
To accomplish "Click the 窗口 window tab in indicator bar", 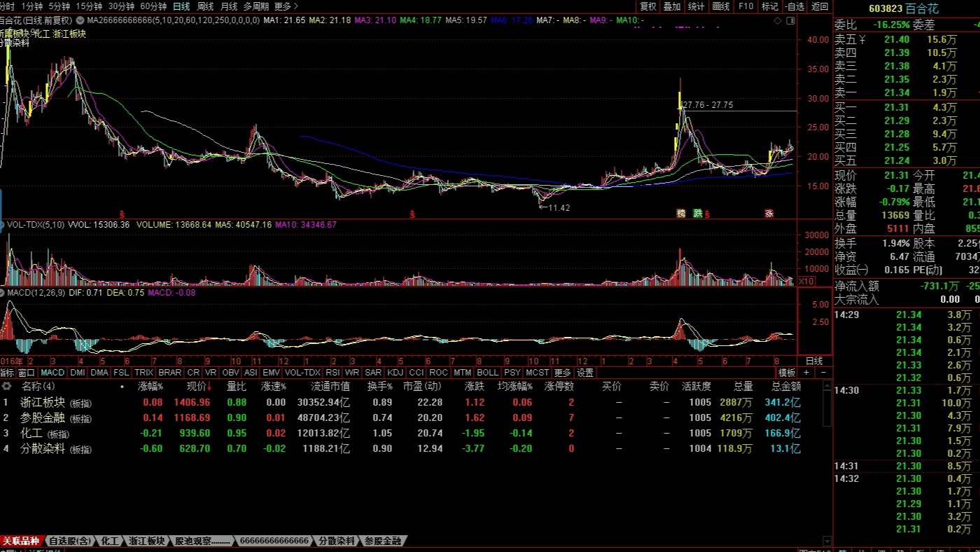I will pos(27,373).
